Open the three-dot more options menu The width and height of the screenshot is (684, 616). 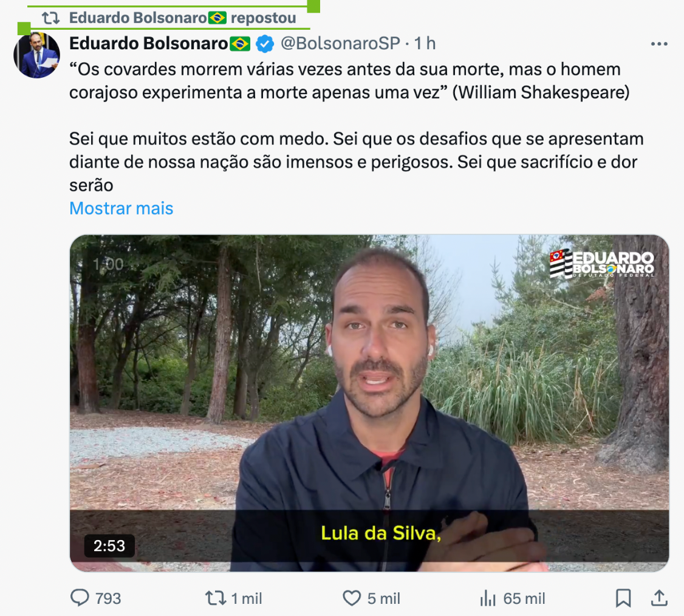(x=658, y=44)
